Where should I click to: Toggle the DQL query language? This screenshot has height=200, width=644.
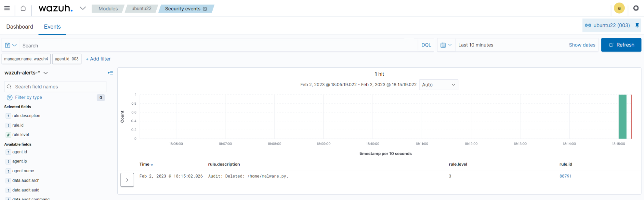426,45
